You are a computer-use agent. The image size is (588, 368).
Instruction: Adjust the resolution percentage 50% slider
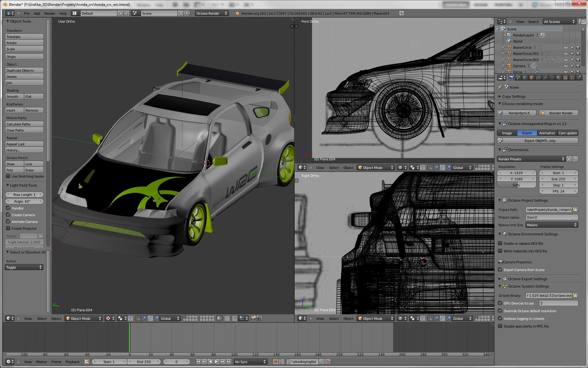516,185
